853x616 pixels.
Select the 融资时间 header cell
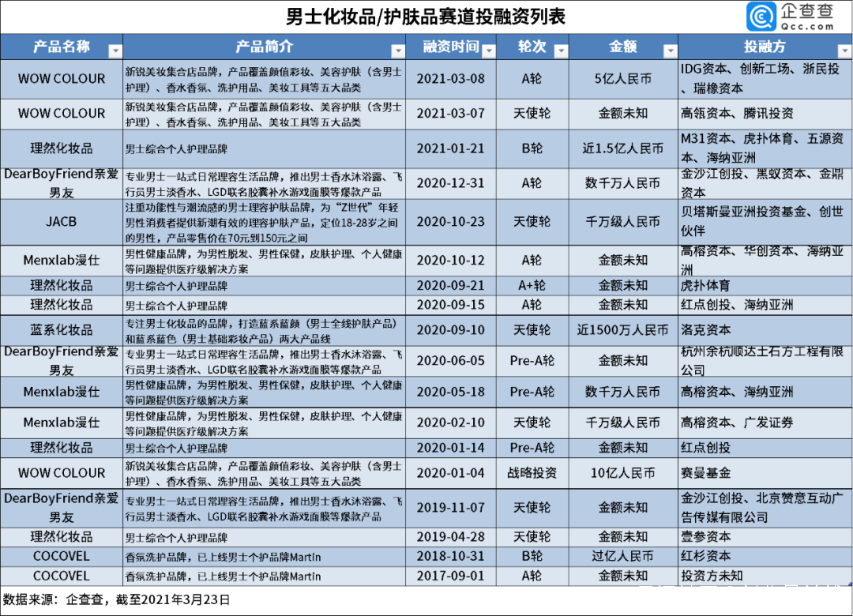coord(451,47)
